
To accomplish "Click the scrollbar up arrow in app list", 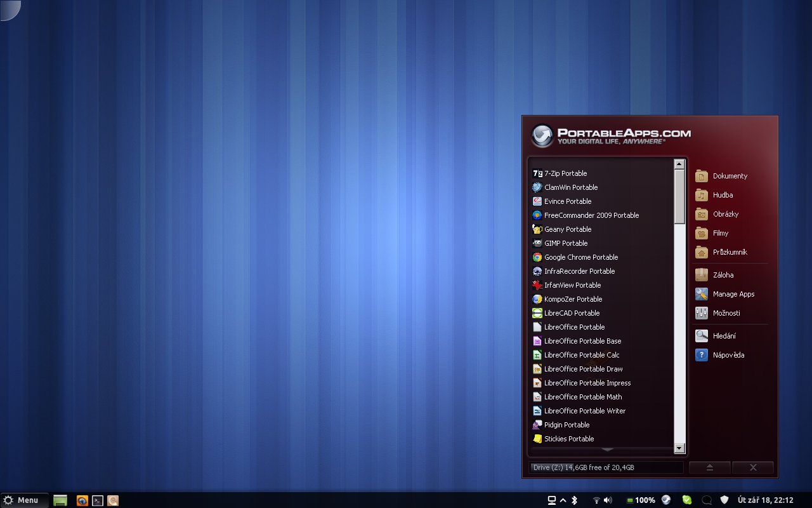I will 679,164.
